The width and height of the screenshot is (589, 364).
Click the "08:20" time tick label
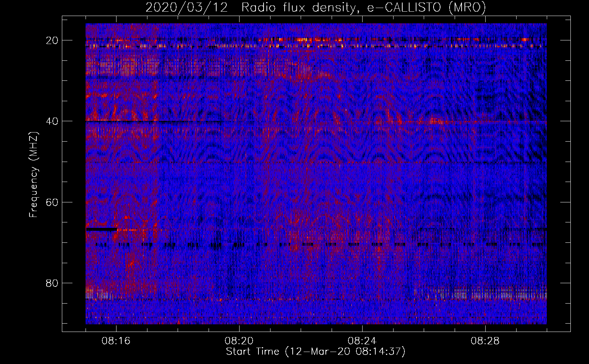[x=239, y=341]
